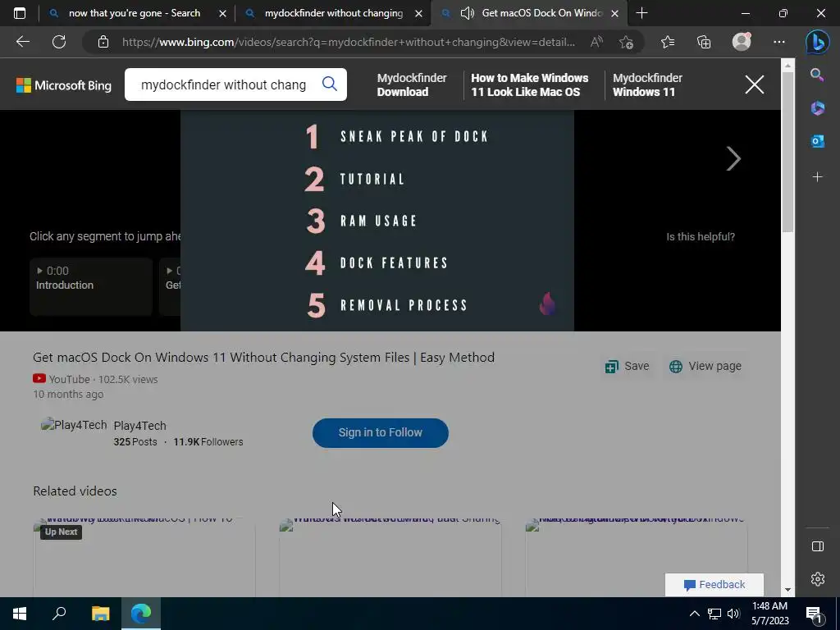Jump to the 0:00 Introduction segment
The height and width of the screenshot is (630, 840).
tap(91, 286)
